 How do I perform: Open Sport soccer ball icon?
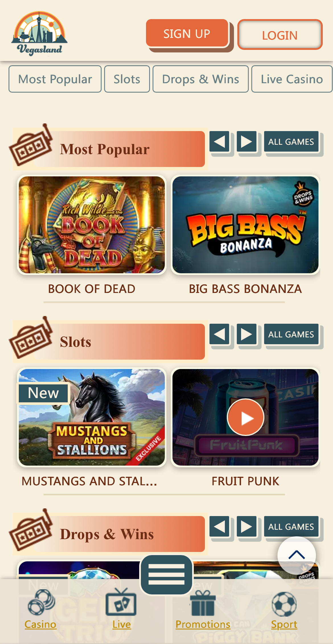(x=284, y=604)
